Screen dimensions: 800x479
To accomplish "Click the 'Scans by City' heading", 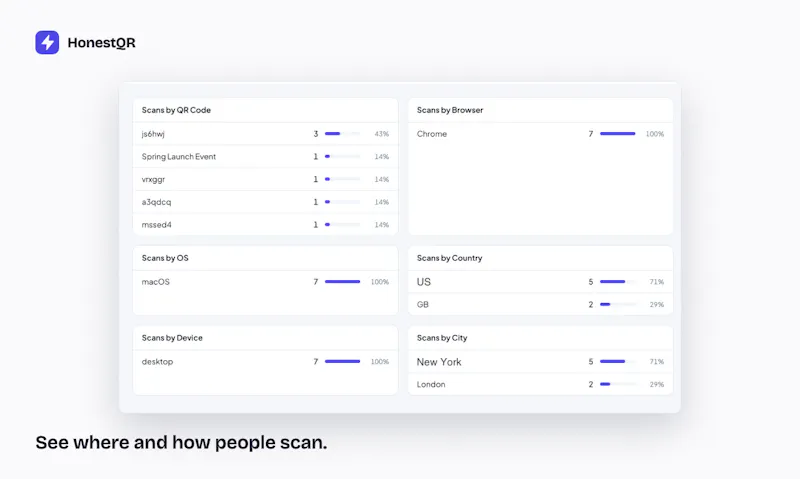I will (442, 338).
